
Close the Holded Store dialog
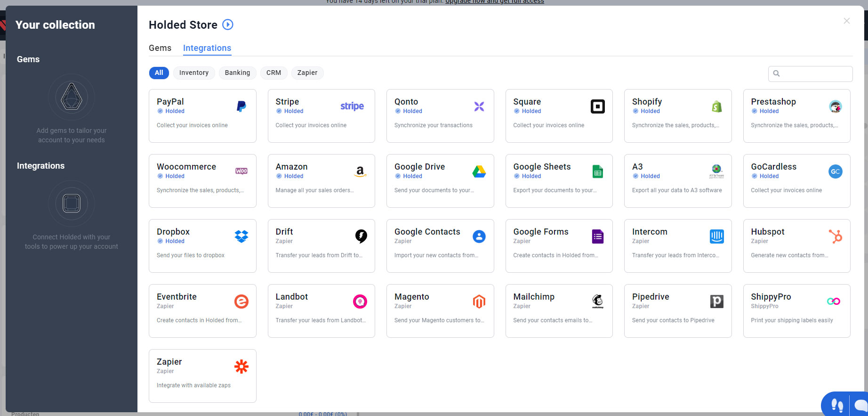click(847, 21)
